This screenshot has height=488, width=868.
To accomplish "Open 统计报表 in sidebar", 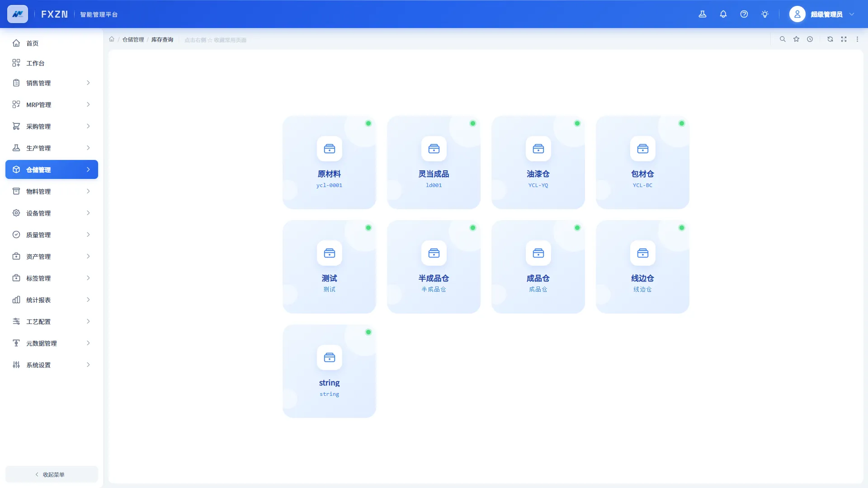I will 52,300.
